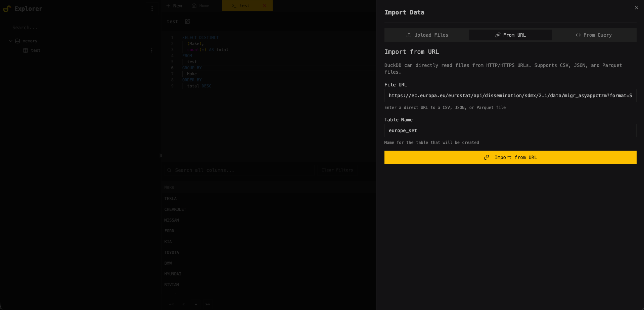This screenshot has height=310, width=644.
Task: Close the Import Data panel
Action: click(x=636, y=8)
